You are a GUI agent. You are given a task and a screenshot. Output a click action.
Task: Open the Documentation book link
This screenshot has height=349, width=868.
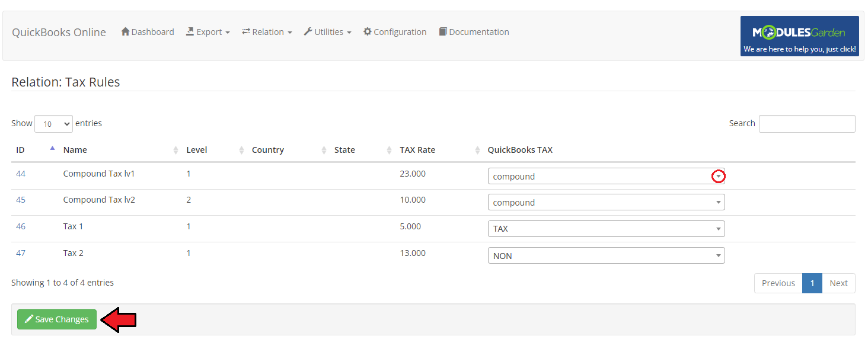click(474, 32)
